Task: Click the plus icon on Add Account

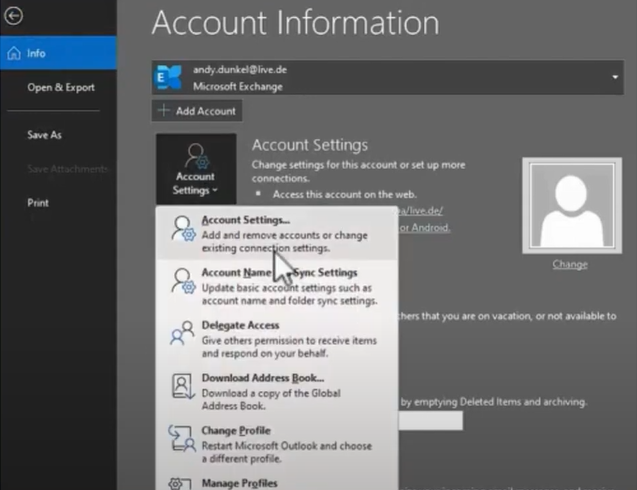Action: 164,111
